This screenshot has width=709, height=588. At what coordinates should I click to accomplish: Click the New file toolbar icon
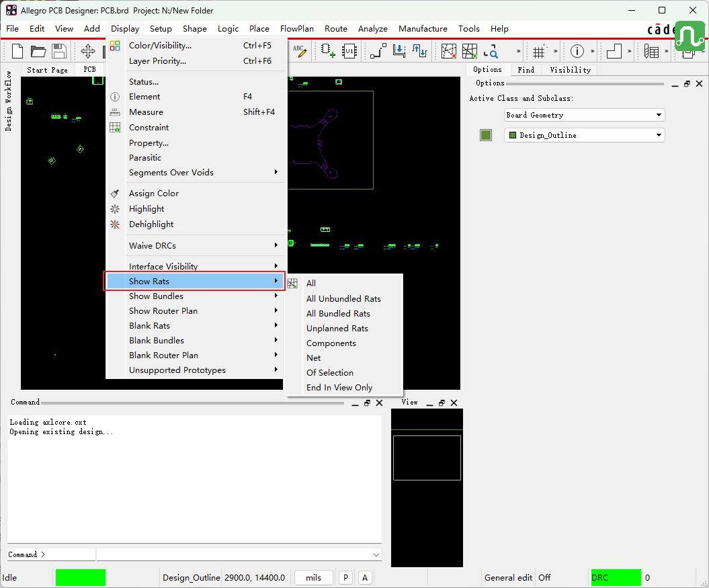click(17, 51)
